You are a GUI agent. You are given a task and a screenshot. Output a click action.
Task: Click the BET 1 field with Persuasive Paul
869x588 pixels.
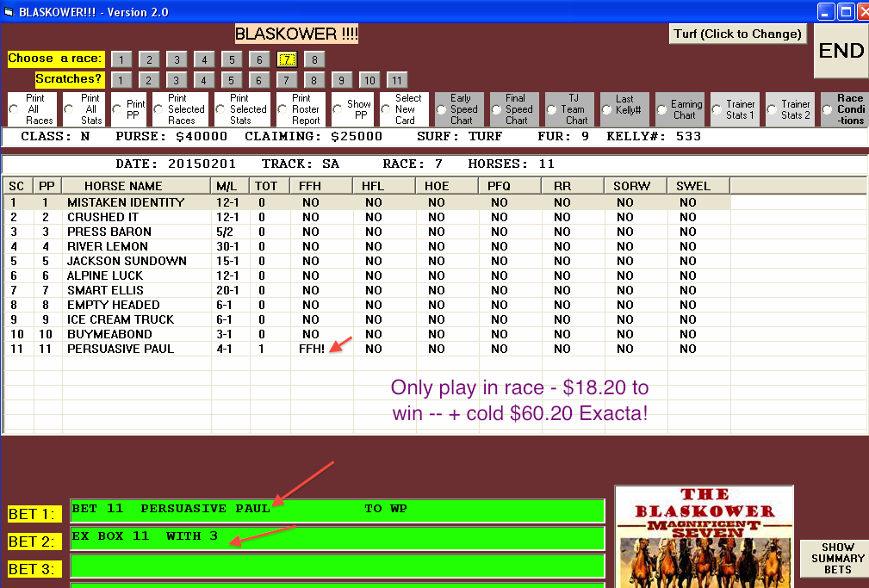click(x=338, y=511)
